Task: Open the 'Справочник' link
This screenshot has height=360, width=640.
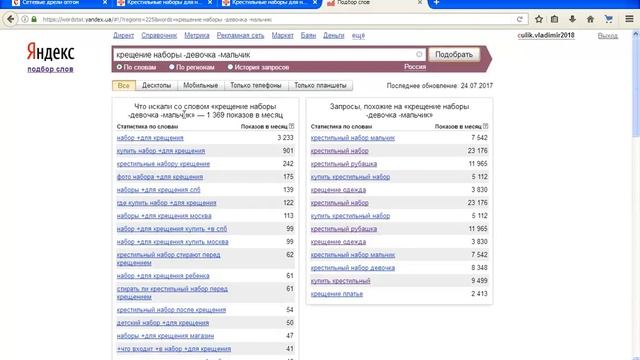Action: 159,36
